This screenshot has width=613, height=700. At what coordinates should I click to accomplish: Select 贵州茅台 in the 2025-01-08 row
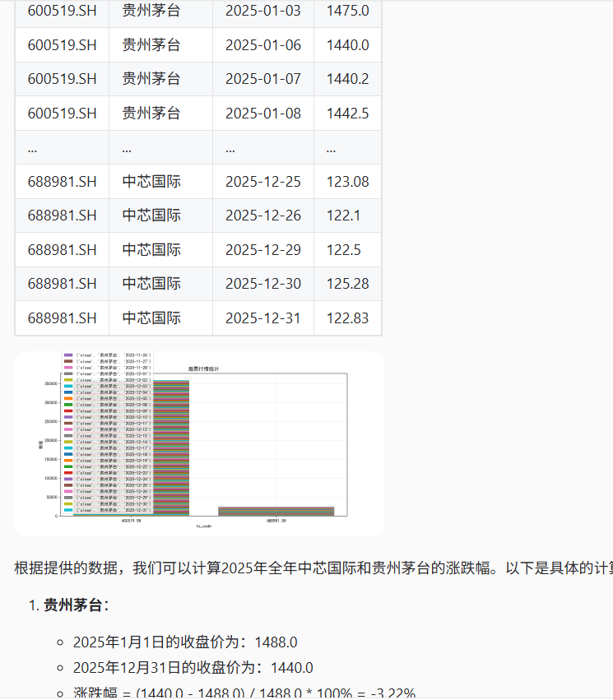(151, 114)
